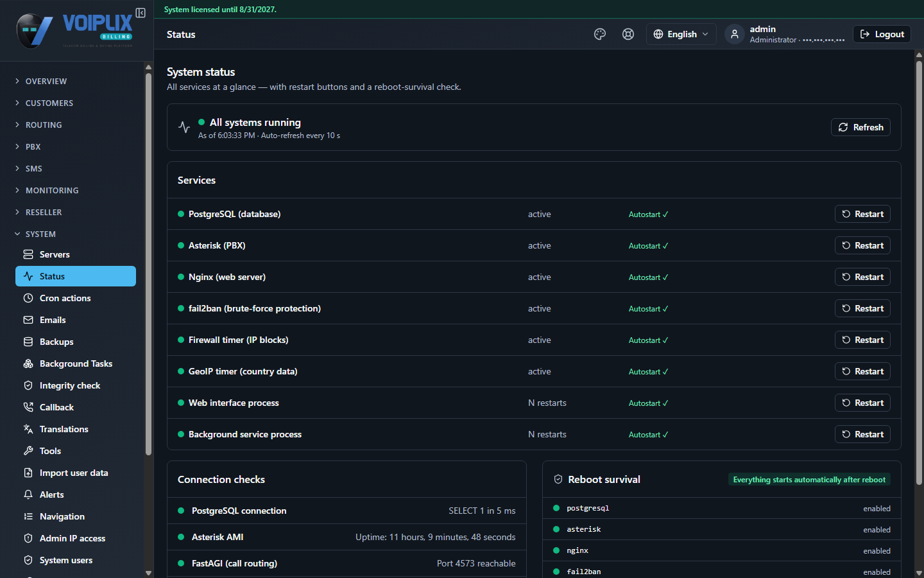Expand the SMS section
The image size is (924, 578).
(x=72, y=168)
